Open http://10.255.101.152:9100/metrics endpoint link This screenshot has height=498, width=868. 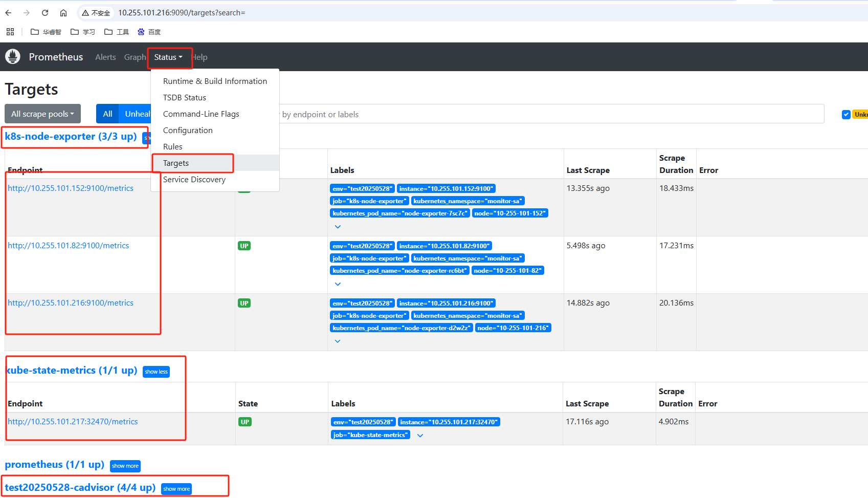click(x=71, y=188)
